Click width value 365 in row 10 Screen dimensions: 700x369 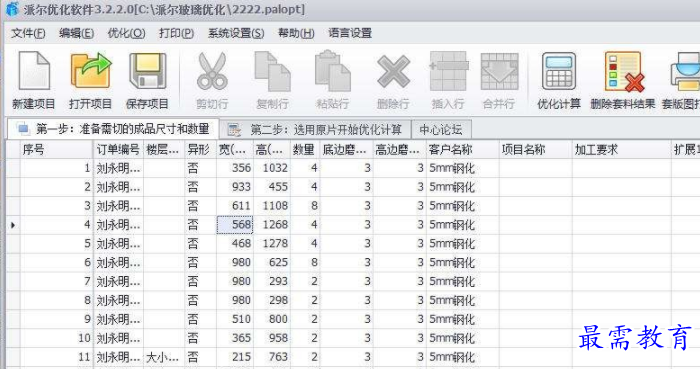click(241, 338)
